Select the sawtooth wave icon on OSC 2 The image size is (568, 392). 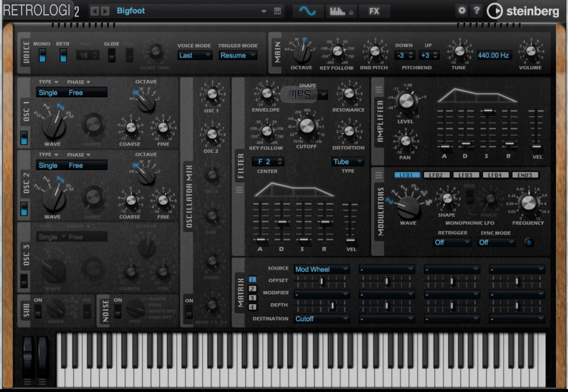tap(61, 179)
